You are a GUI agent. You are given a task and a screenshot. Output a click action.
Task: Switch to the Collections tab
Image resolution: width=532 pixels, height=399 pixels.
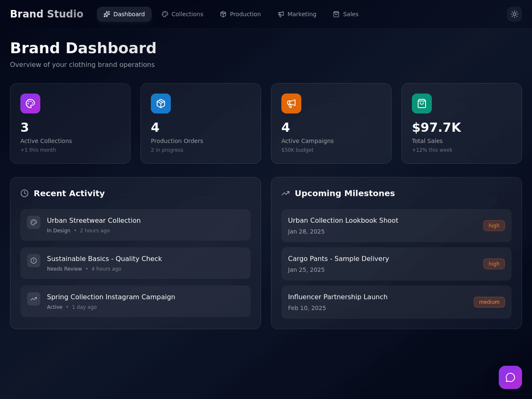click(182, 14)
